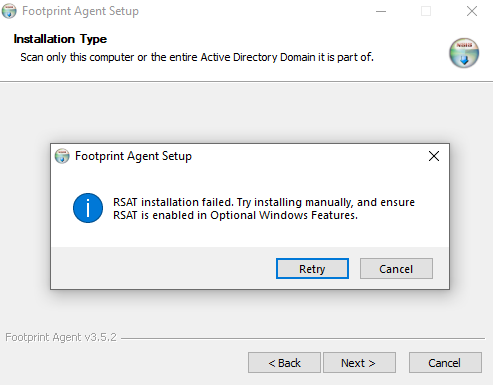Click the greyed-out maximize window icon
The width and height of the screenshot is (493, 385).
pos(426,11)
